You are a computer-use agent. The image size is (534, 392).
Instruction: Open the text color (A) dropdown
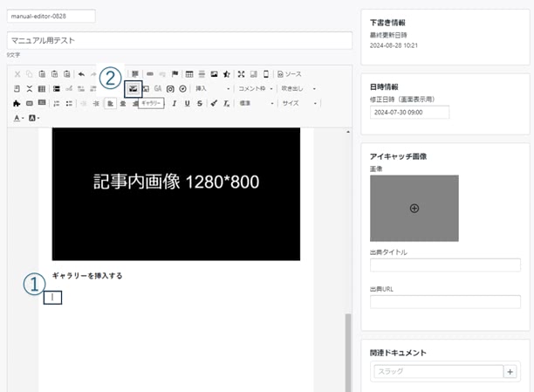pos(18,118)
